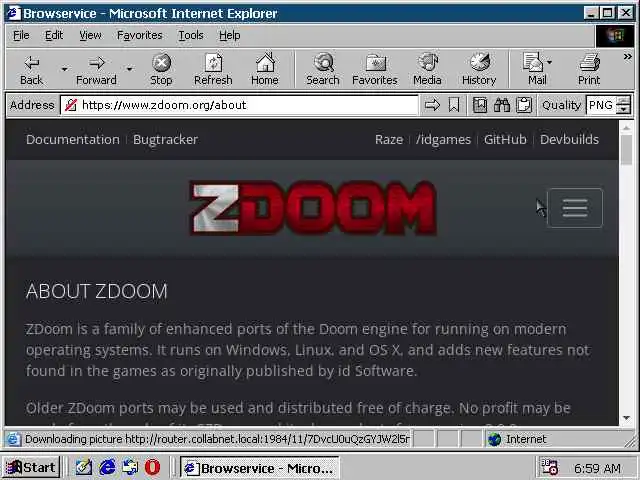
Task: Open the Edit menu
Action: (x=54, y=36)
